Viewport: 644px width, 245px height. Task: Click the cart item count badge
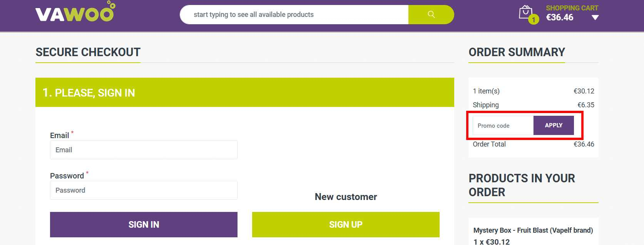click(x=534, y=19)
